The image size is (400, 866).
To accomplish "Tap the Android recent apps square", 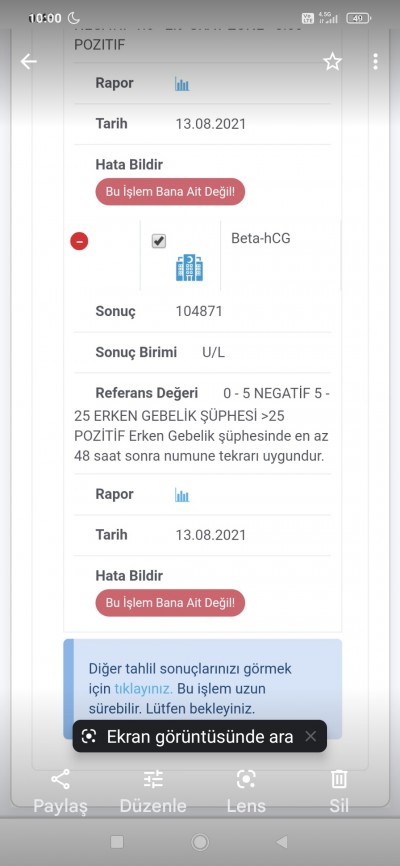I will click(x=117, y=842).
